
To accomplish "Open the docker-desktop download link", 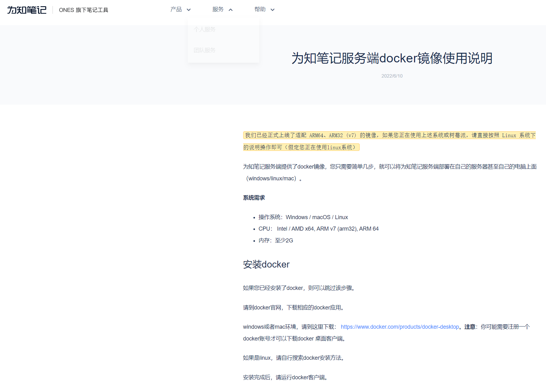I will coord(400,327).
